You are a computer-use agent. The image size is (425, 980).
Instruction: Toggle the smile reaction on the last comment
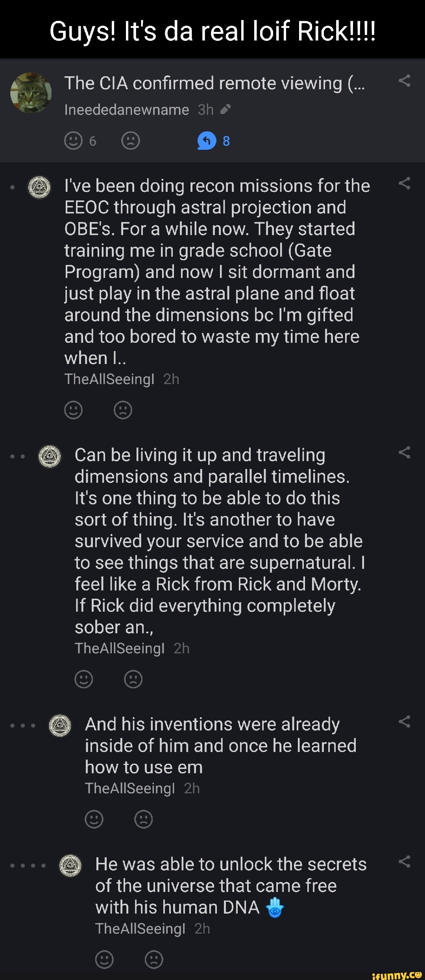click(x=104, y=960)
